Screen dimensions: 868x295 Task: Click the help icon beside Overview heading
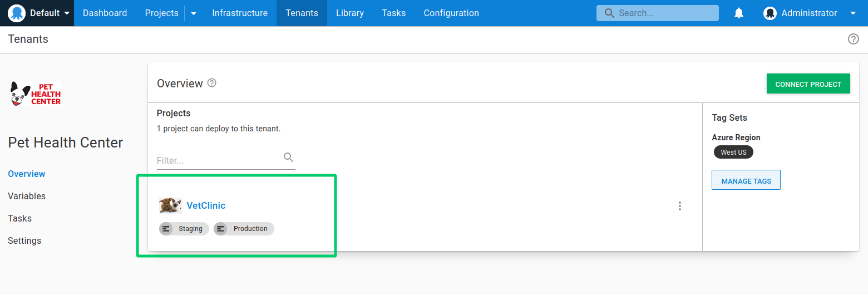click(211, 83)
